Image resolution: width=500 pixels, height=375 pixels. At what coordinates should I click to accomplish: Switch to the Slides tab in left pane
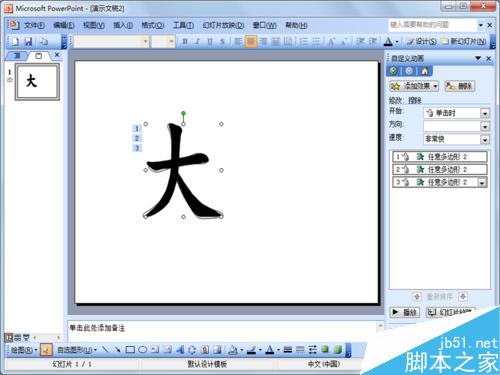(x=39, y=56)
